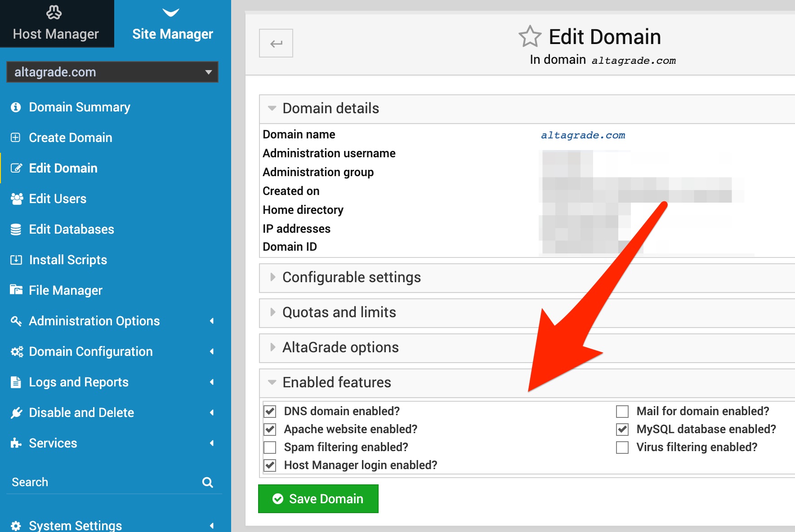Open the altagrade.com domain dropdown

[x=112, y=72]
